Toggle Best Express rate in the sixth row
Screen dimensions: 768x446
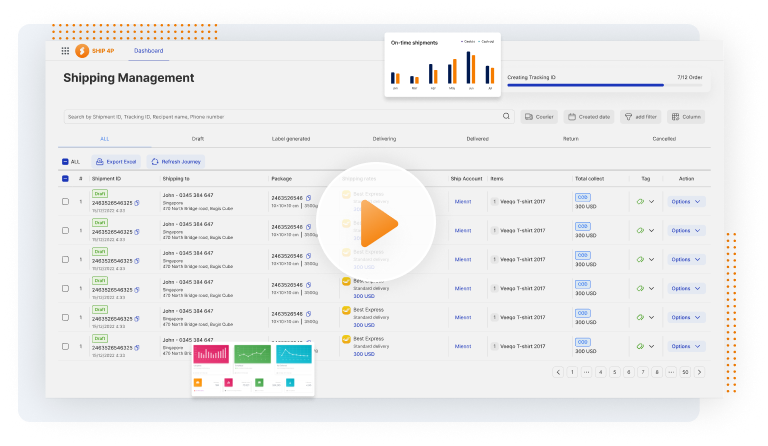[346, 339]
